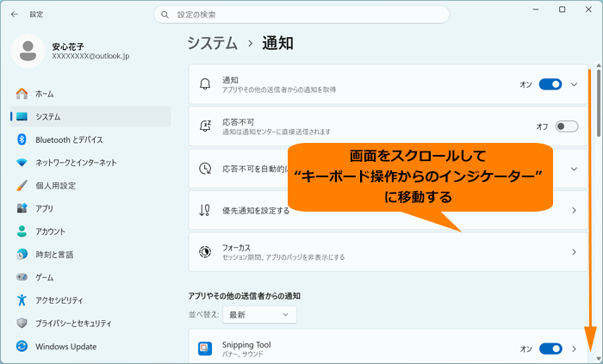Click the 時刻と言語 globe clock icon
Viewport: 603px width, 364px height.
point(22,254)
